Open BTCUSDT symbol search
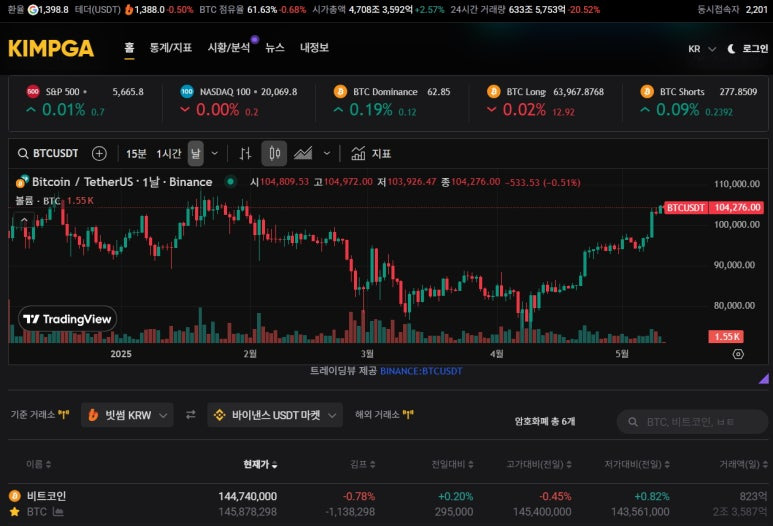Screen dimensions: 773x526 [x=48, y=154]
